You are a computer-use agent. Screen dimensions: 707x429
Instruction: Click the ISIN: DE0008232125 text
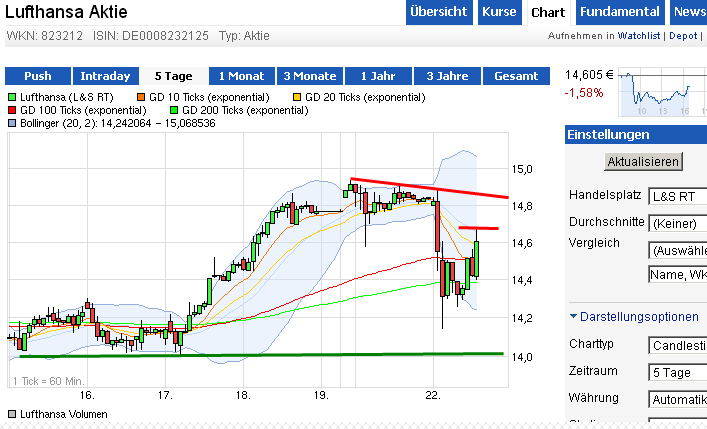(x=151, y=36)
